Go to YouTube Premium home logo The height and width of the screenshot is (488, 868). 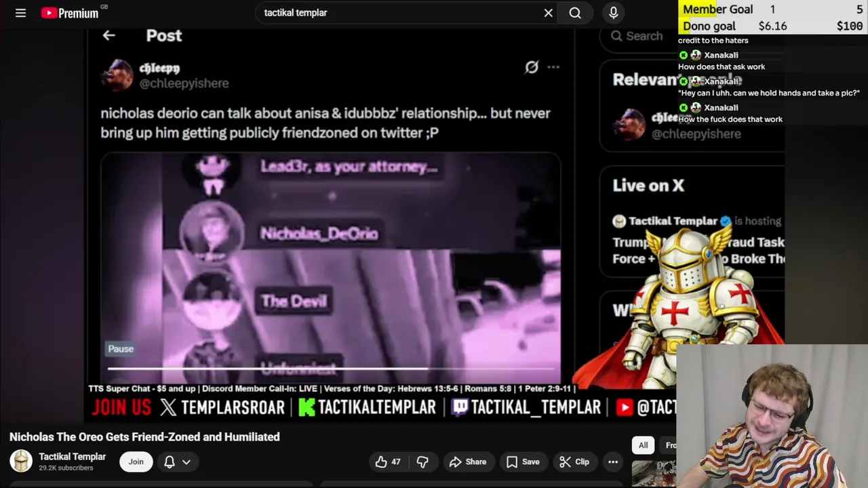tap(70, 13)
